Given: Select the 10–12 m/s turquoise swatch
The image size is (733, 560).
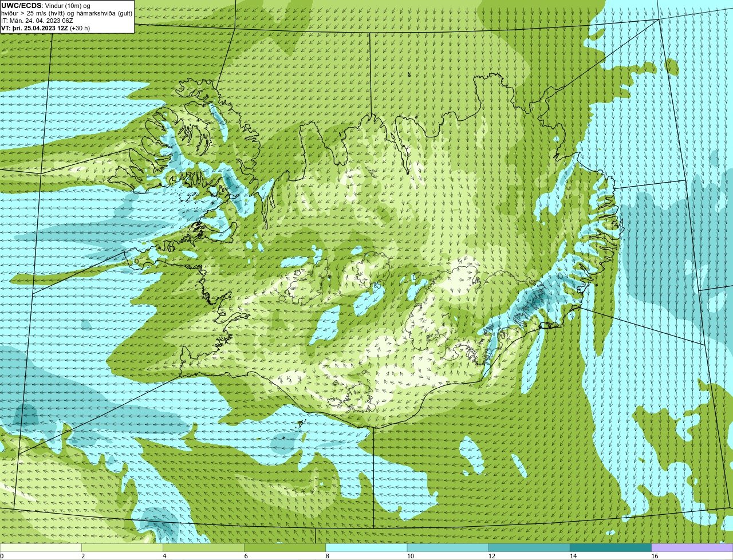Looking at the screenshot, I should point(448,548).
